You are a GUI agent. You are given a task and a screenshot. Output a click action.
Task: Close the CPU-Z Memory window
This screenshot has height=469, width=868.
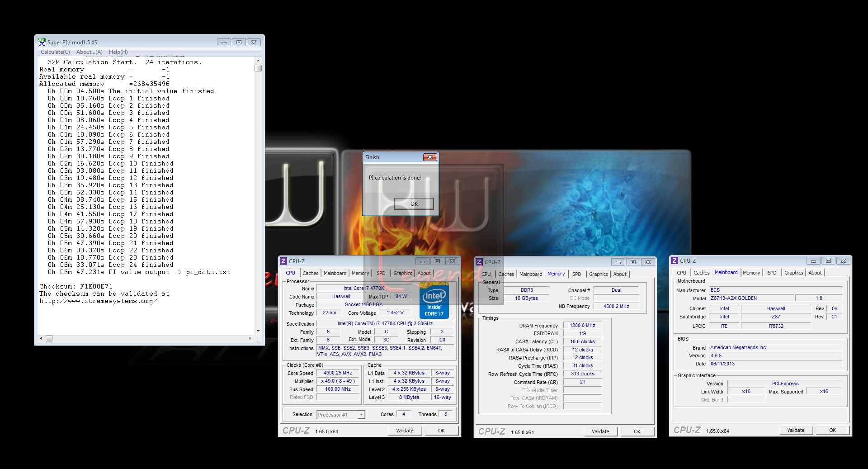648,262
